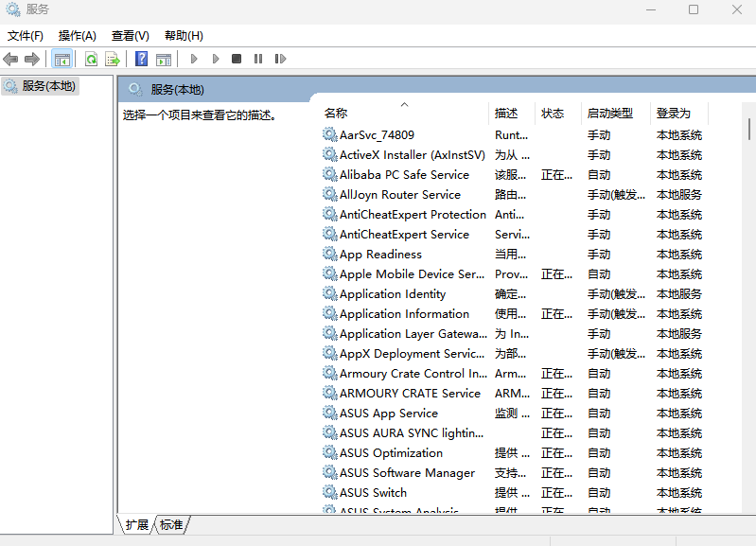Screen dimensions: 756x546
Task: Open the 操作(A) menu
Action: pos(78,36)
